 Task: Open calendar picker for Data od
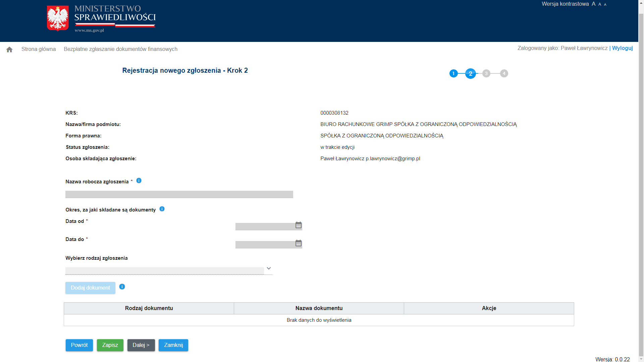tap(299, 225)
